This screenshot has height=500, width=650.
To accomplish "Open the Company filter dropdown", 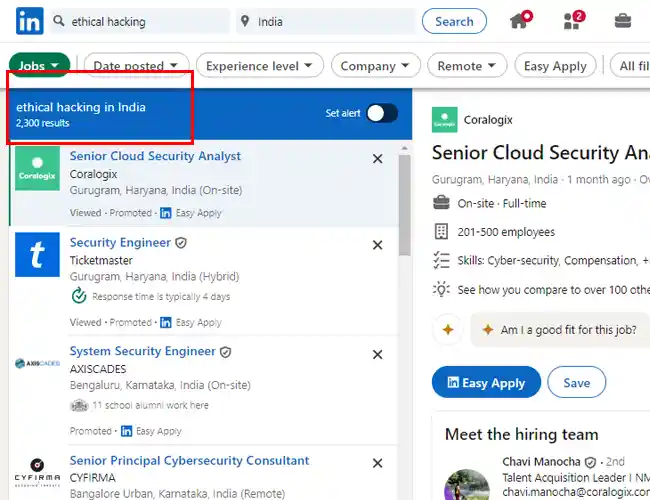I will coord(376,66).
